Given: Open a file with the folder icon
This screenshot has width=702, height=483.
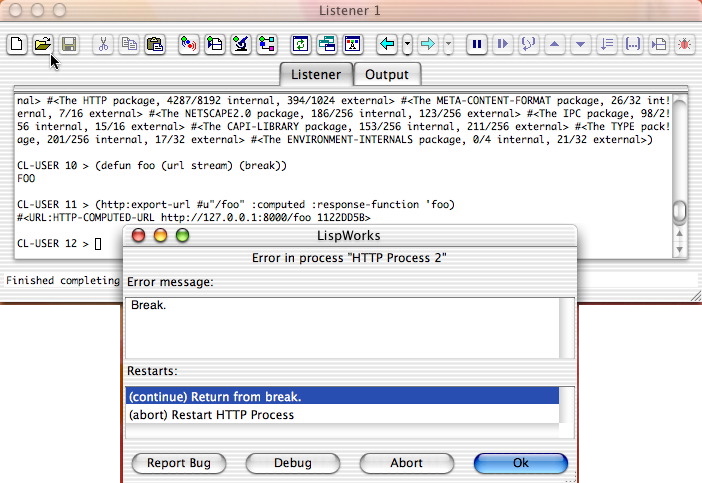Looking at the screenshot, I should tap(43, 44).
